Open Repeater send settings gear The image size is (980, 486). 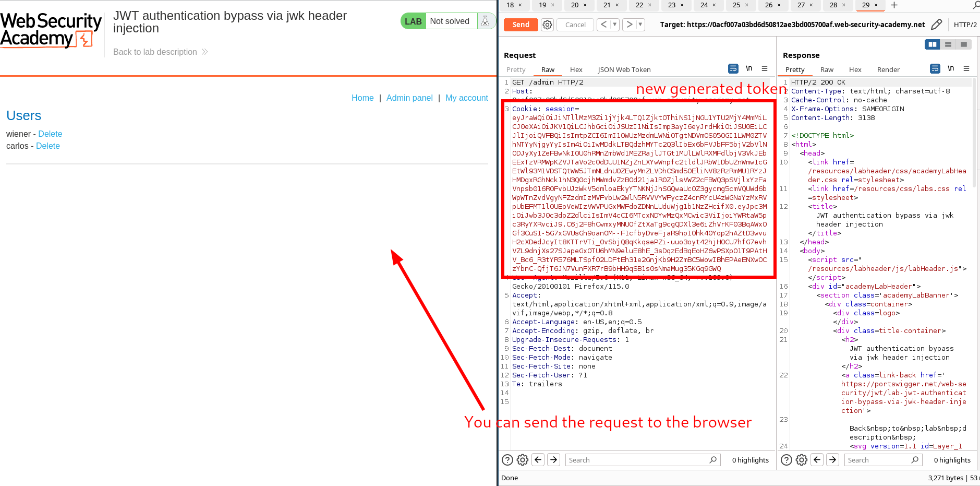(547, 25)
